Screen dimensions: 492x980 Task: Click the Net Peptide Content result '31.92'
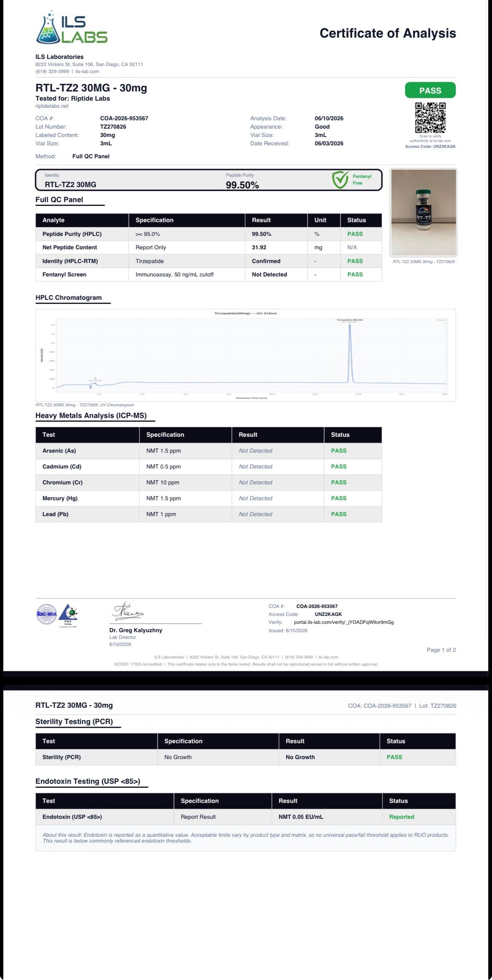tap(259, 247)
